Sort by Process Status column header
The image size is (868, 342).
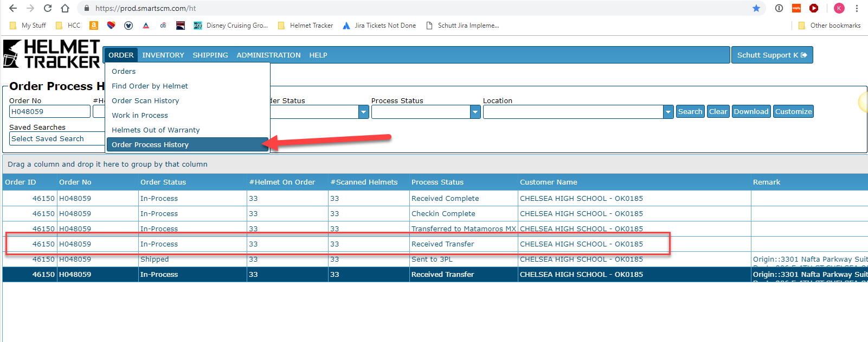[x=464, y=182]
